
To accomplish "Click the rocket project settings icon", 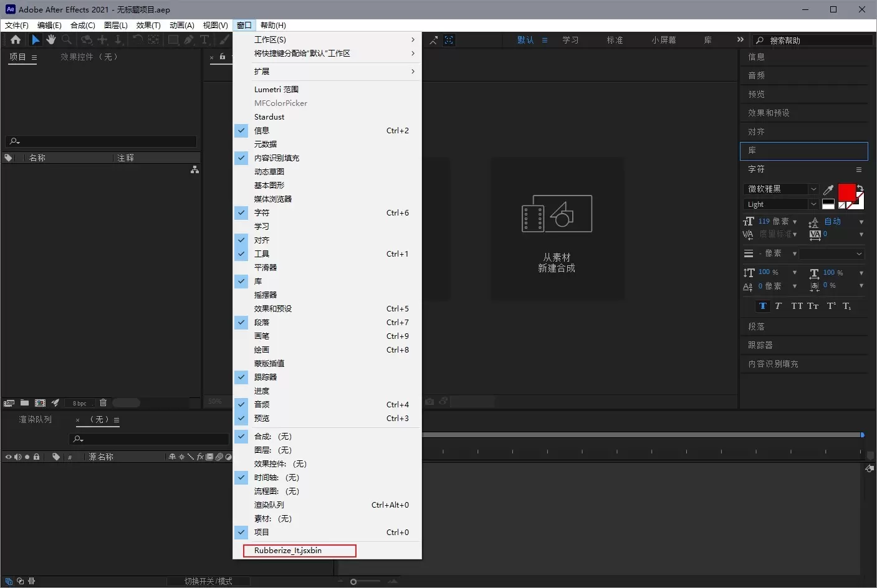I will (x=55, y=403).
